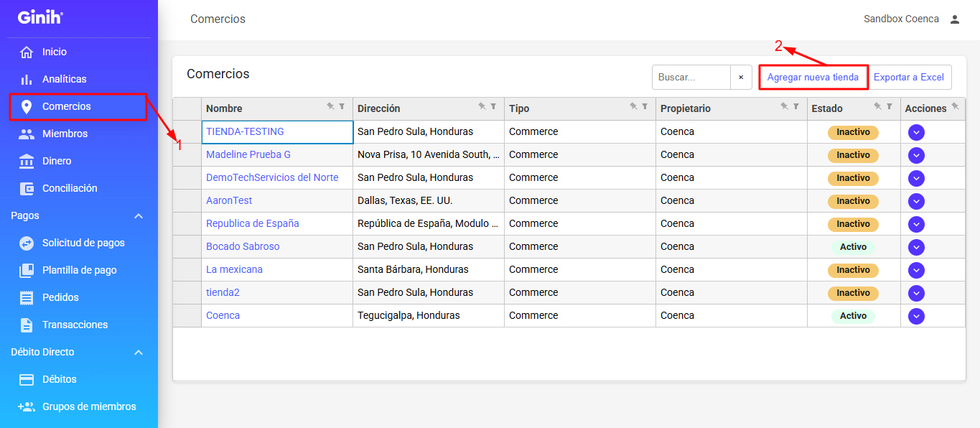This screenshot has height=428, width=980.
Task: Collapse the Pagos sidebar section
Action: click(139, 215)
